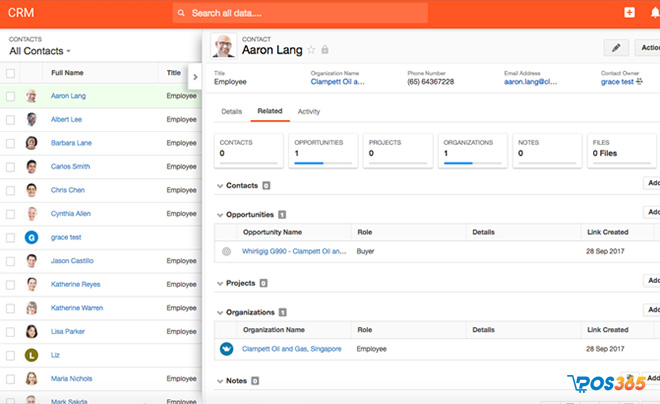This screenshot has width=660, height=404.
Task: Open the All Contacts view dropdown
Action: pos(40,51)
